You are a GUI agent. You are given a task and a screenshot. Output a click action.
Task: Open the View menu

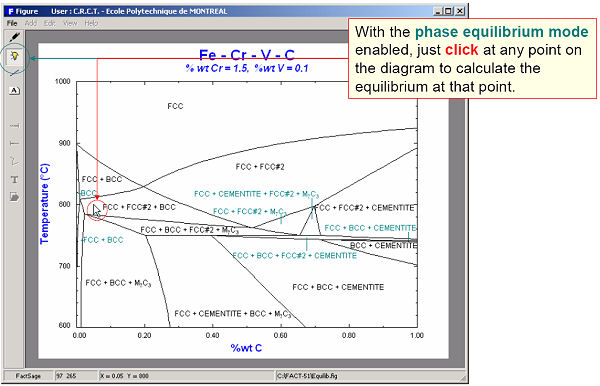pos(70,23)
